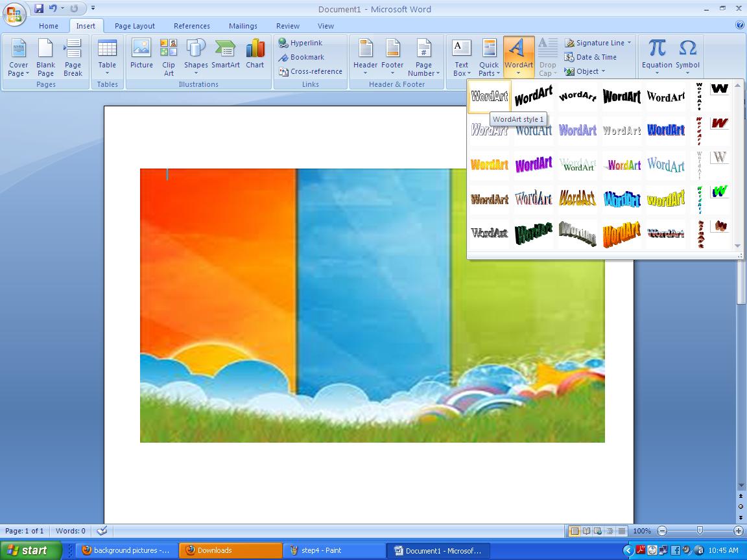Select the outlined WordArt style 1 thumbnail
This screenshot has height=560, width=747.
pyautogui.click(x=490, y=97)
